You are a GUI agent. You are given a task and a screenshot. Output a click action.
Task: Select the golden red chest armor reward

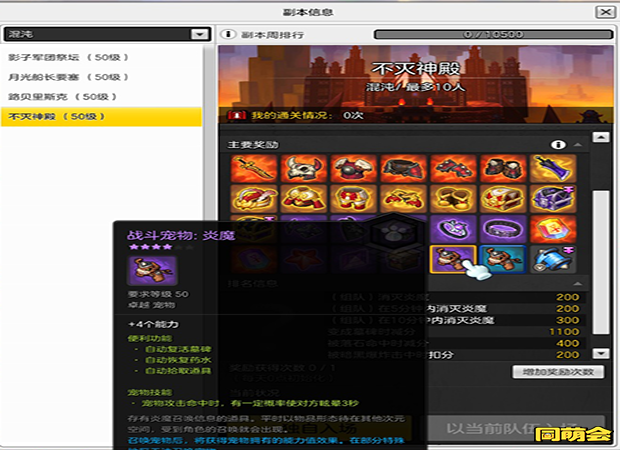(x=303, y=198)
